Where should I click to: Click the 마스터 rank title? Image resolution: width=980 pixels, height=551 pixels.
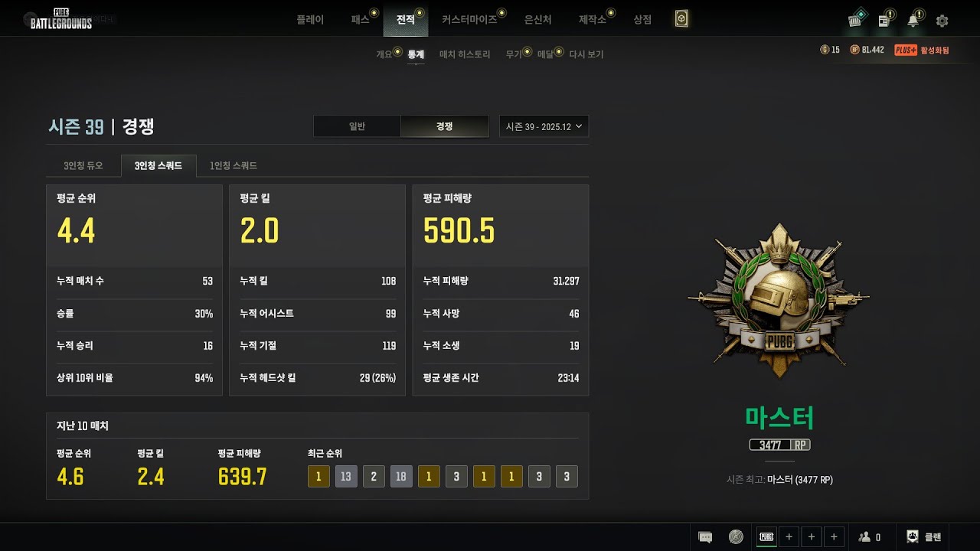coord(779,418)
